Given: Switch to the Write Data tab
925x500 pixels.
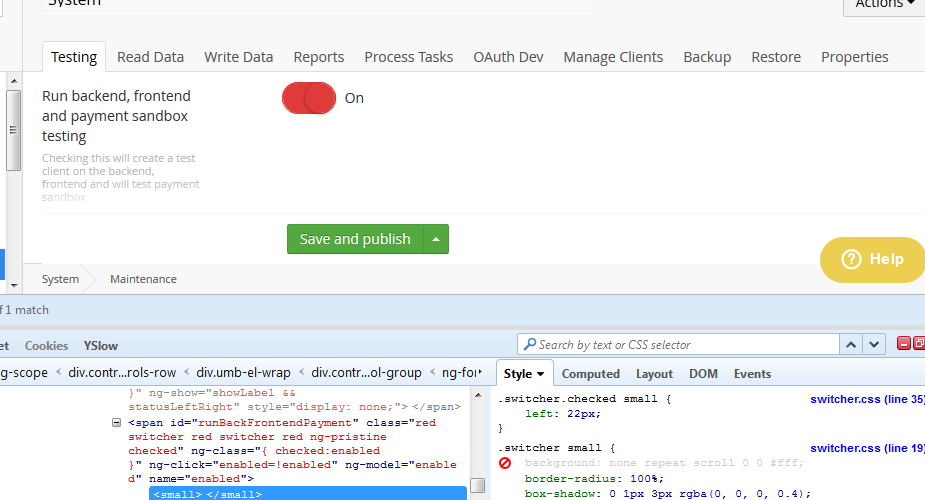Looking at the screenshot, I should (x=238, y=57).
